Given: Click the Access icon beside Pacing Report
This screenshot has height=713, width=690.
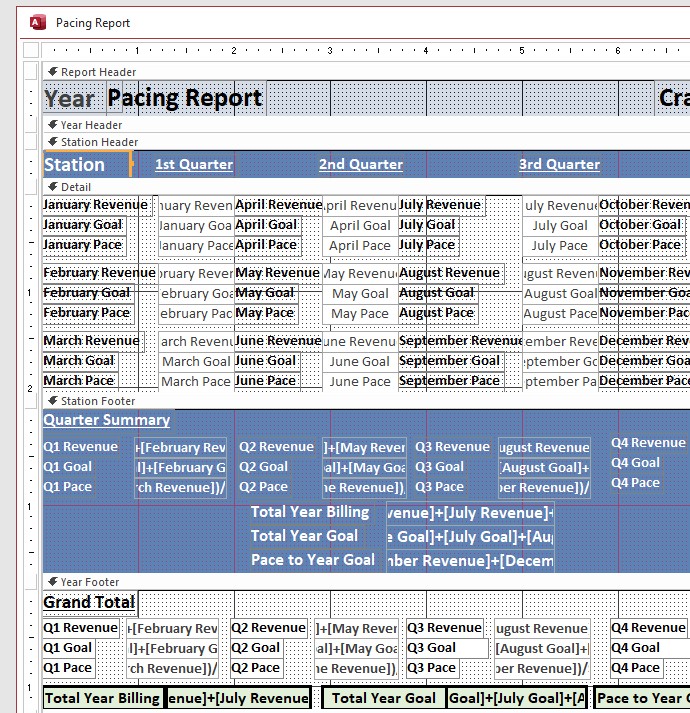Looking at the screenshot, I should [38, 22].
